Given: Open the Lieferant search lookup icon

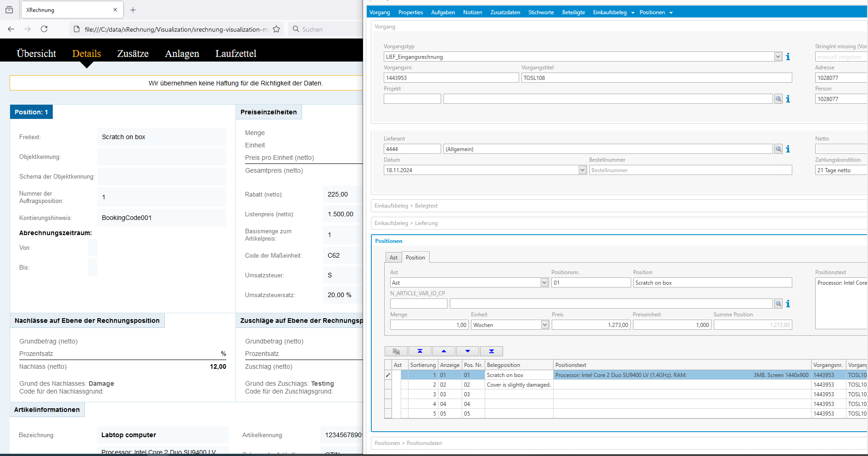Looking at the screenshot, I should 778,149.
